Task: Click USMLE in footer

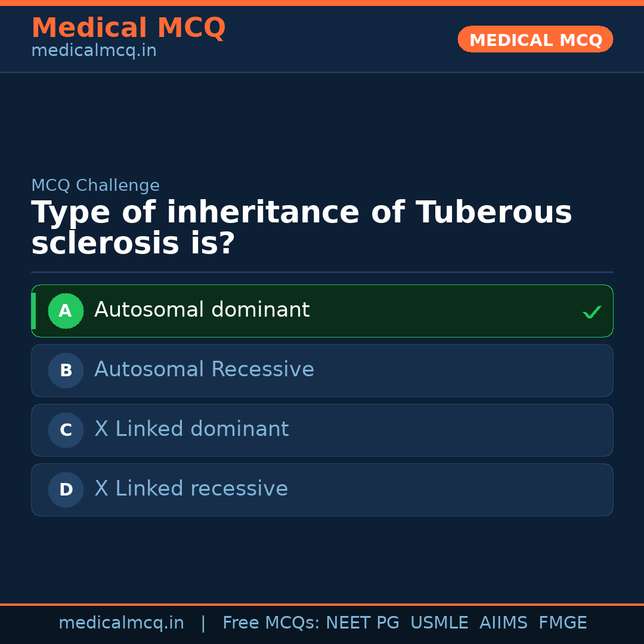Action: coord(439,623)
